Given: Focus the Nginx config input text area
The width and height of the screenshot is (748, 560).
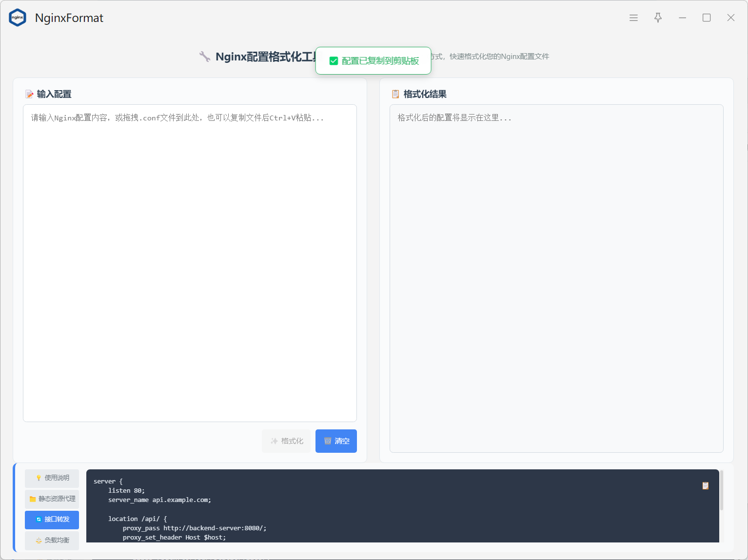Looking at the screenshot, I should tap(190, 263).
